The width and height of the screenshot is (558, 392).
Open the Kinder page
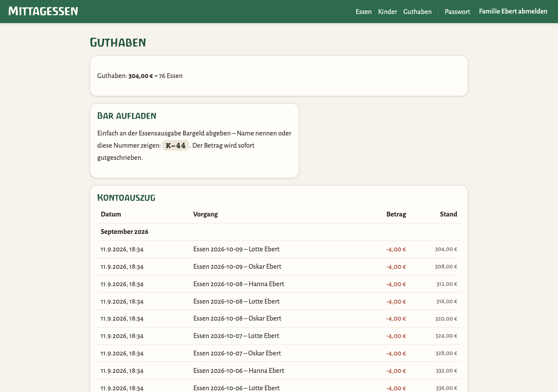tap(388, 12)
